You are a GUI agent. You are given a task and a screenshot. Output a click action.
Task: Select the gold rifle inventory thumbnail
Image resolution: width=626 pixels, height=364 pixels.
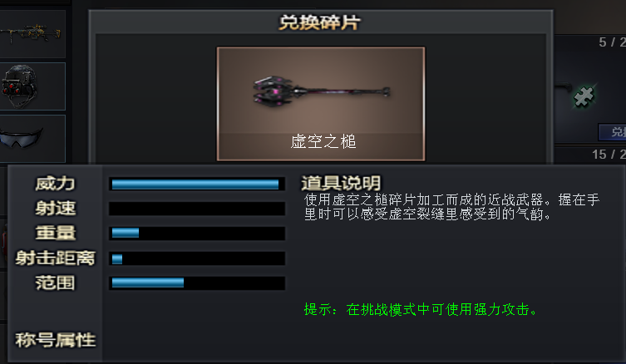[x=32, y=34]
